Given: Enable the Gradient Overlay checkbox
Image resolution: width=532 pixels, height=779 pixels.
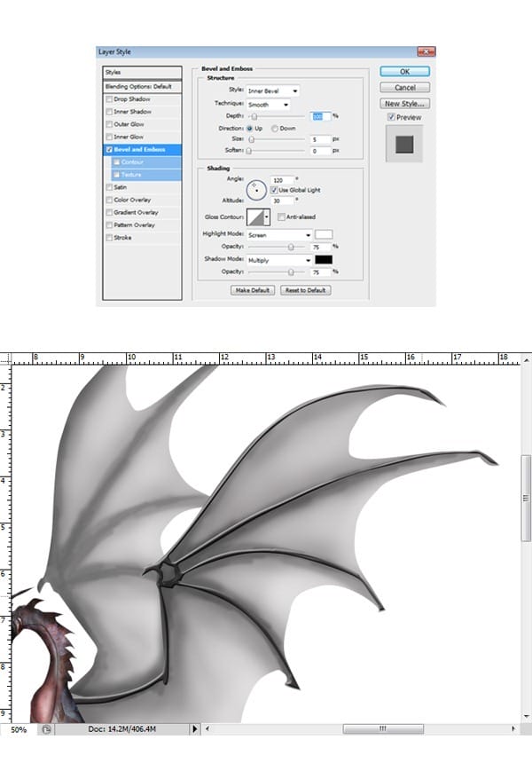Looking at the screenshot, I should click(109, 212).
